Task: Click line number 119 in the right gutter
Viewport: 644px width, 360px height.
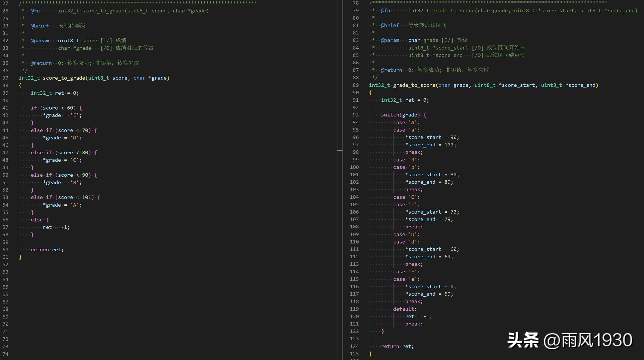Action: [x=354, y=309]
